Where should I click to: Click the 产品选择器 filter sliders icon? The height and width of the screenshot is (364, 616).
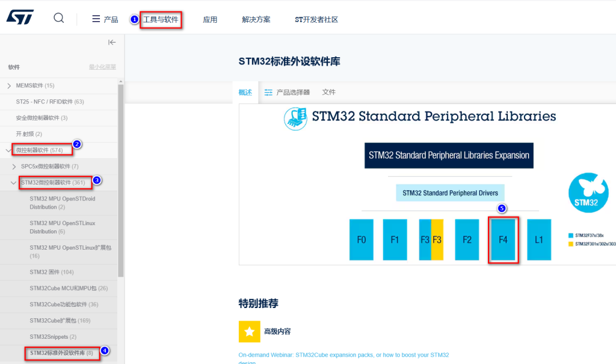(268, 93)
